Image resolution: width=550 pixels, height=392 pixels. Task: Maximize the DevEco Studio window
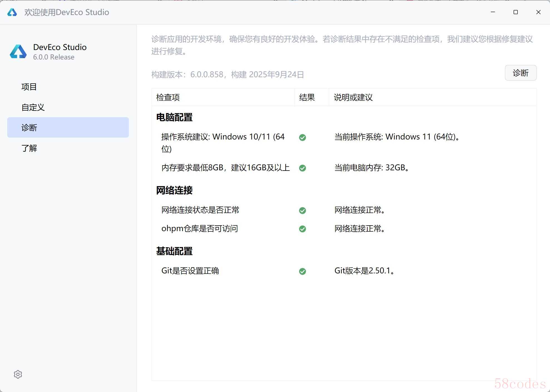[x=516, y=12]
